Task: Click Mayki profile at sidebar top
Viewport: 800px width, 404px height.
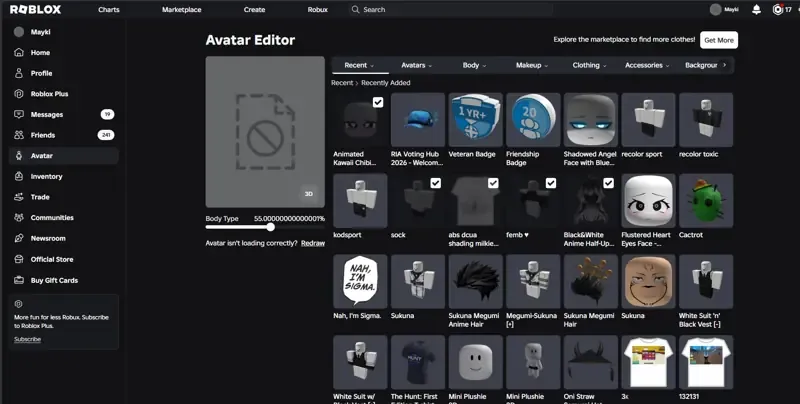Action: (x=64, y=32)
